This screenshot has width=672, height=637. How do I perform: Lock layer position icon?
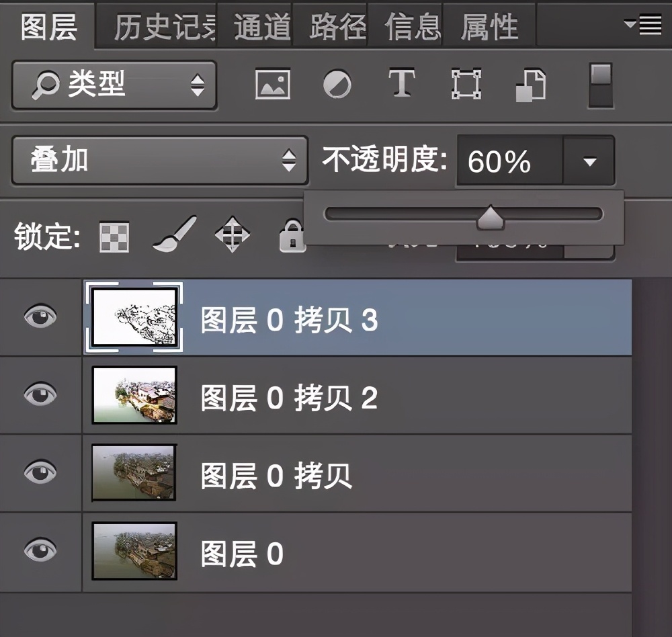(x=233, y=234)
